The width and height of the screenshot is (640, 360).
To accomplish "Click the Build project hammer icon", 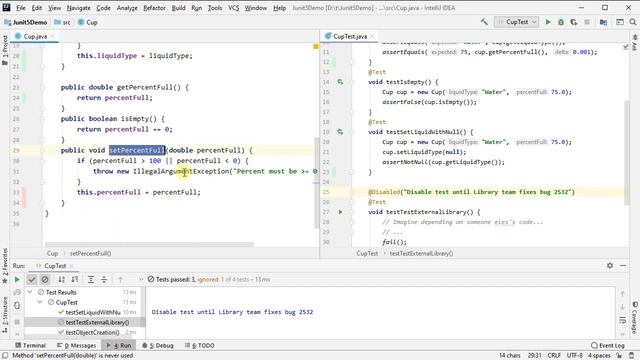I will [x=484, y=22].
